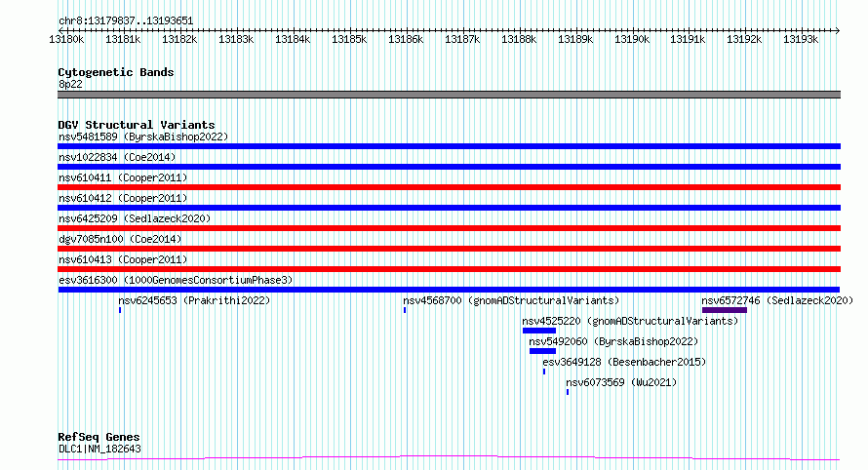Select the small blue nsv6073569 marker

[x=568, y=392]
